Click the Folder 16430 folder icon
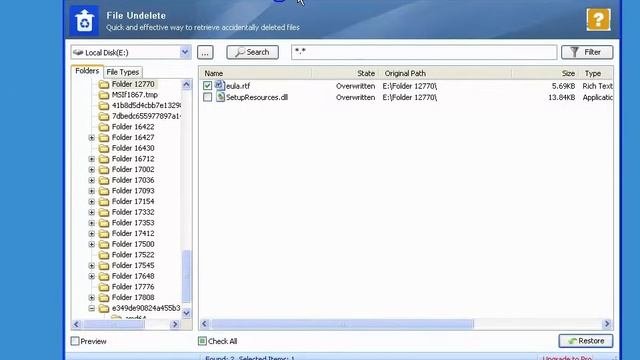This screenshot has width=640, height=360. click(104, 148)
